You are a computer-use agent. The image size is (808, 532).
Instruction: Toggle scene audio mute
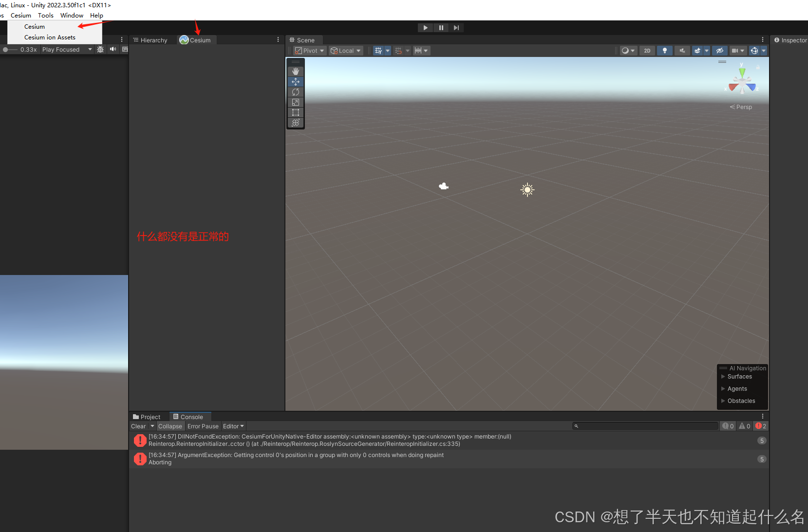[x=682, y=51]
